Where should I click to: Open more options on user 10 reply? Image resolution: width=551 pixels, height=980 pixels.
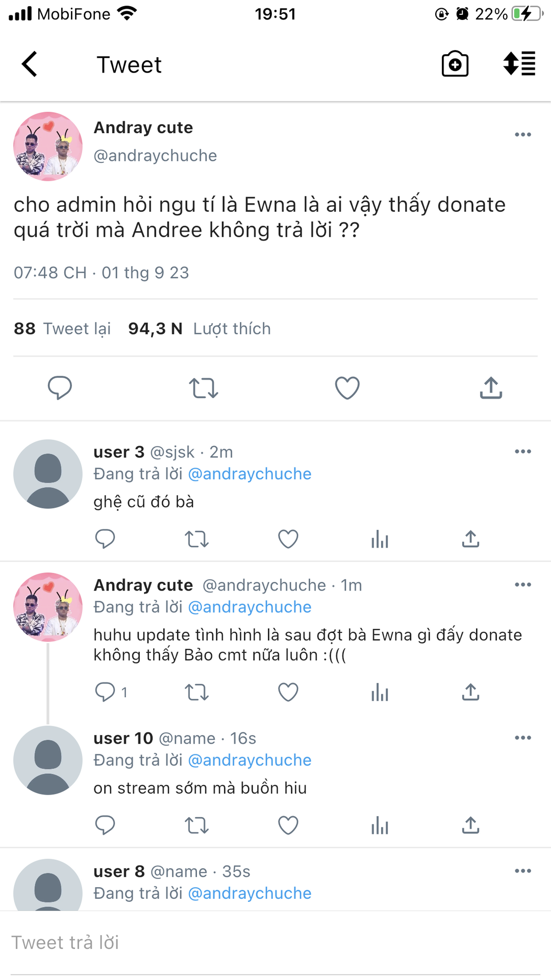click(523, 738)
